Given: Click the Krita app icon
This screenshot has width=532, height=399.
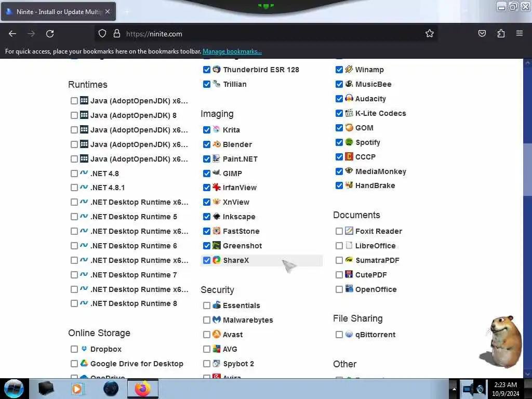Looking at the screenshot, I should pos(217,129).
